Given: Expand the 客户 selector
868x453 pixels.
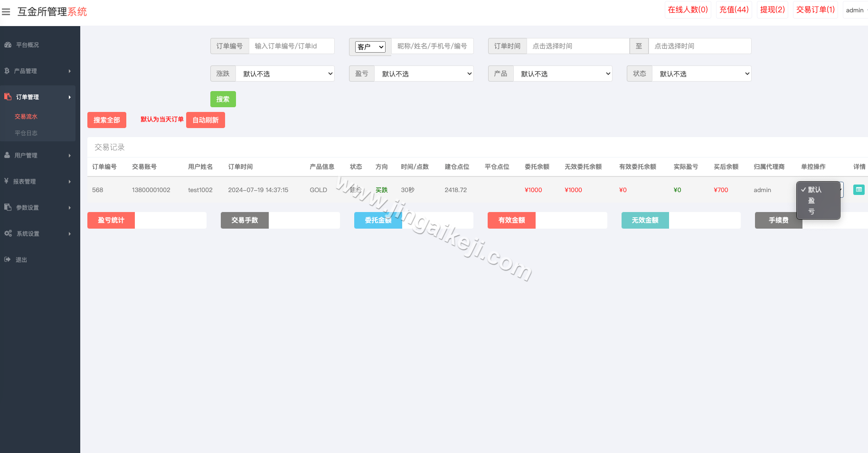Looking at the screenshot, I should pos(370,46).
